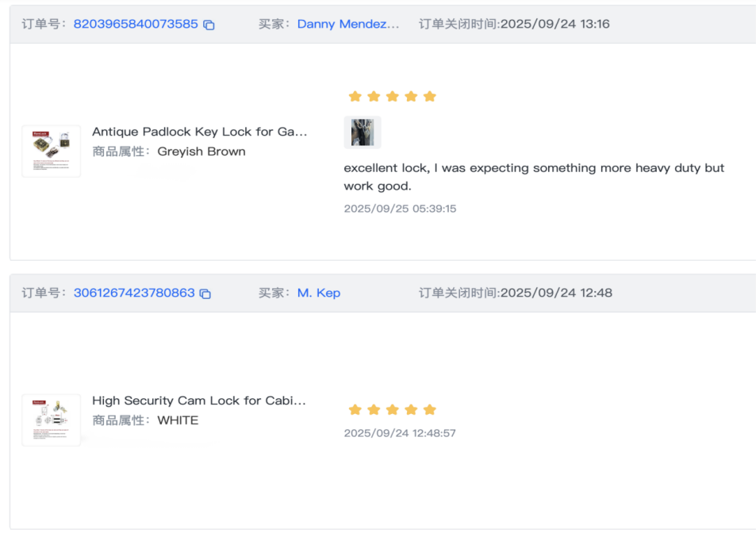The width and height of the screenshot is (756, 537).
Task: Copy order number 3061267423780863
Action: pyautogui.click(x=205, y=293)
